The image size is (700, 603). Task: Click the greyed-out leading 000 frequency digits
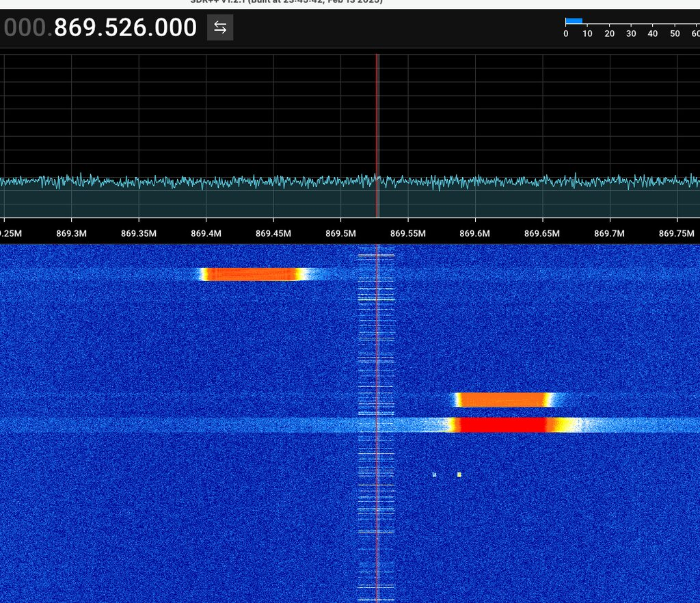pos(24,28)
